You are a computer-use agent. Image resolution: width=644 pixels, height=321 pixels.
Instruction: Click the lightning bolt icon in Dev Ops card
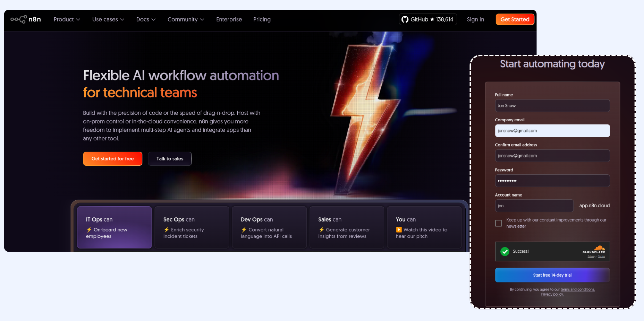pyautogui.click(x=244, y=229)
